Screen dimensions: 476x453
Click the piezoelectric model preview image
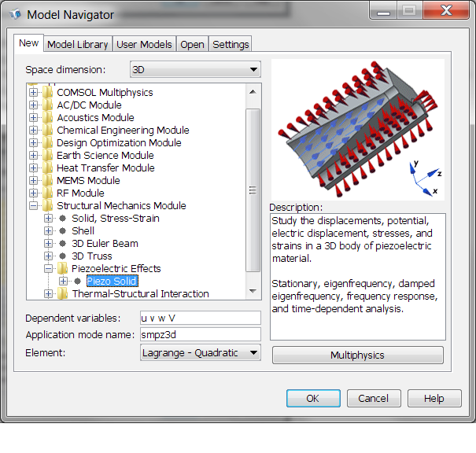click(358, 130)
